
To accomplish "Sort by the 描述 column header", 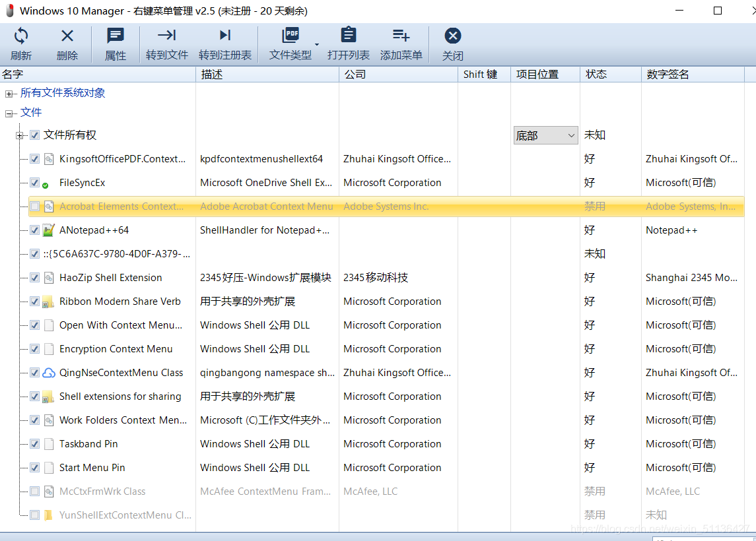I will point(267,74).
